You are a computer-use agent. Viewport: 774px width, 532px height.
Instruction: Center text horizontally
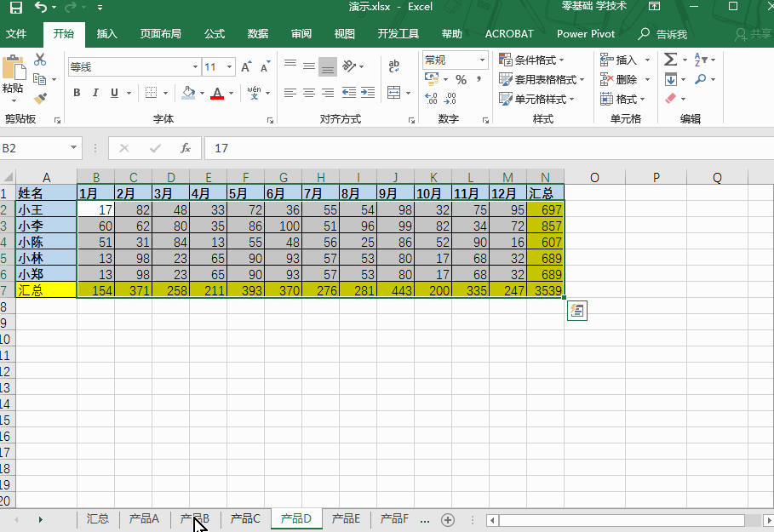[309, 93]
